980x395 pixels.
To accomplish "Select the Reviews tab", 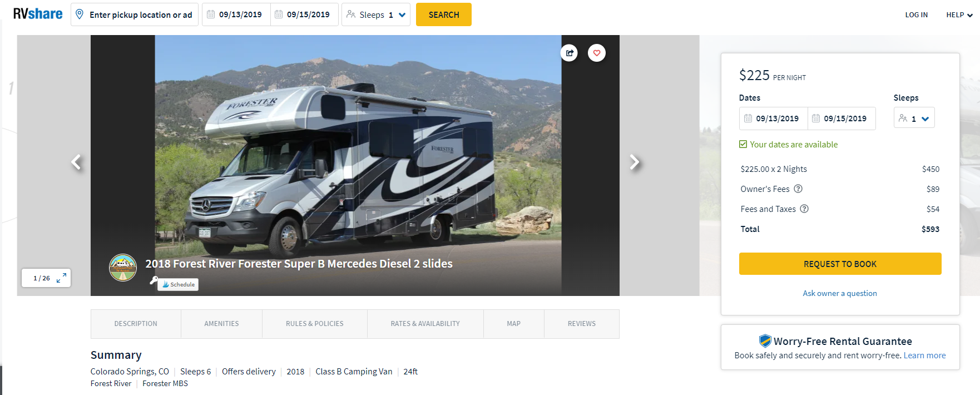I will [581, 324].
